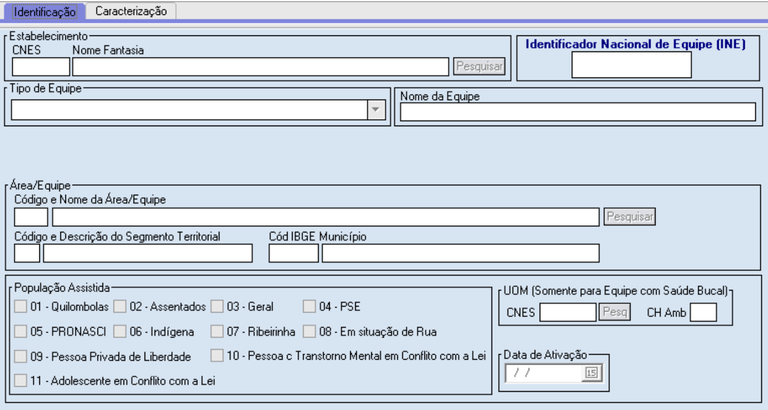
Task: Check 11 - Adolescente em Conflito com a Lei
Action: 21,381
